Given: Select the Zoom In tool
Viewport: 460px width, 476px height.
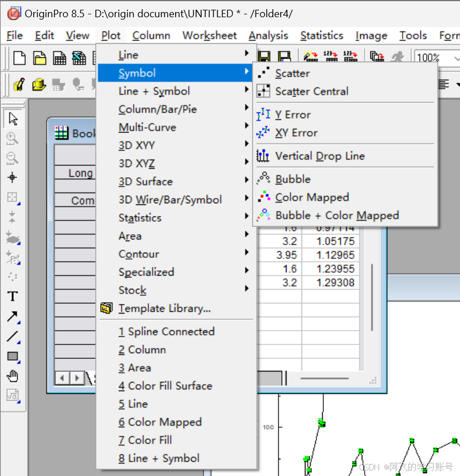Looking at the screenshot, I should pos(13,138).
